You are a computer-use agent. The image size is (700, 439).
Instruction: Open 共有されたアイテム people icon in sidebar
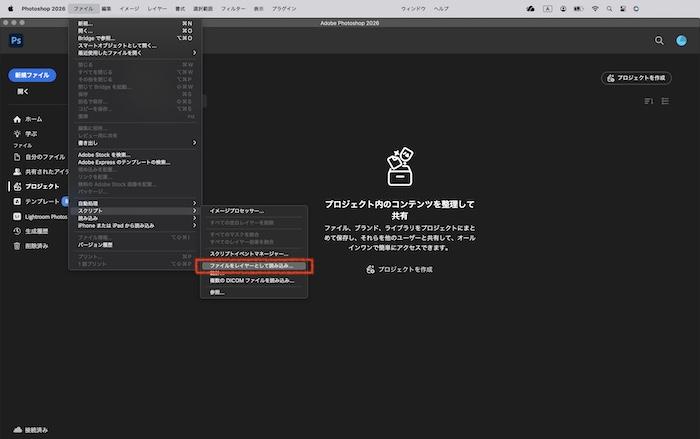[x=17, y=171]
